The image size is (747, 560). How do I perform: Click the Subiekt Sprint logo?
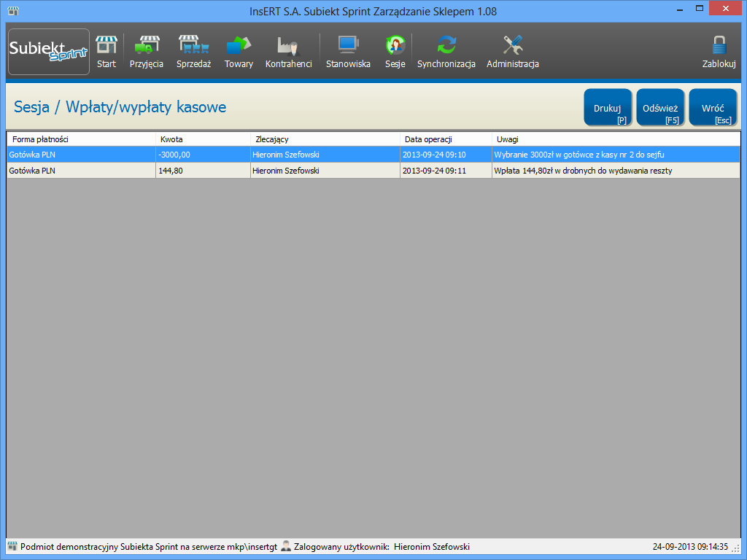49,52
